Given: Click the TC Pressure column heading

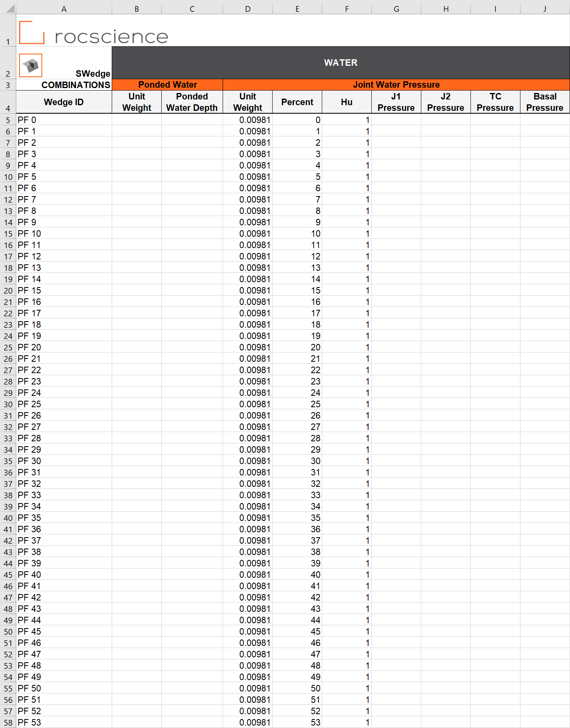Looking at the screenshot, I should pos(495,102).
